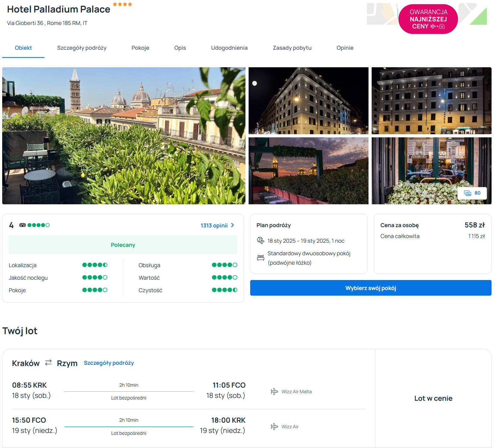Click the bed icon beside room type
Screen dimensions: 495x448
(x=260, y=258)
